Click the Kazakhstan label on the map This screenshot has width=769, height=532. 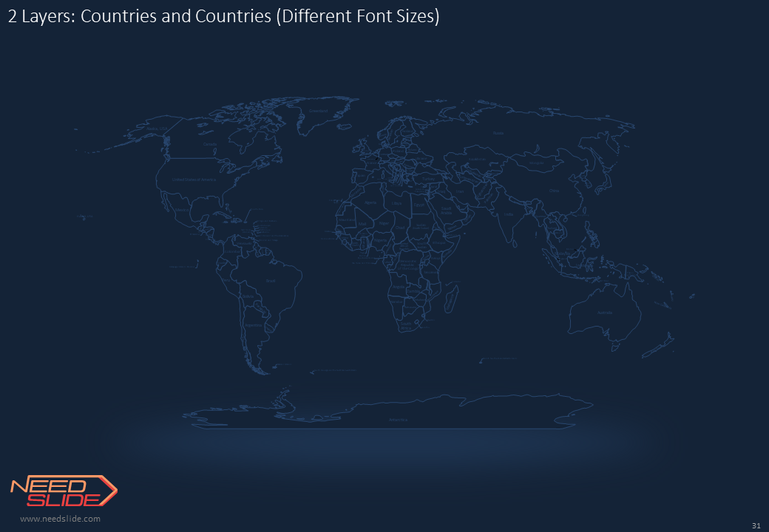[x=477, y=159]
